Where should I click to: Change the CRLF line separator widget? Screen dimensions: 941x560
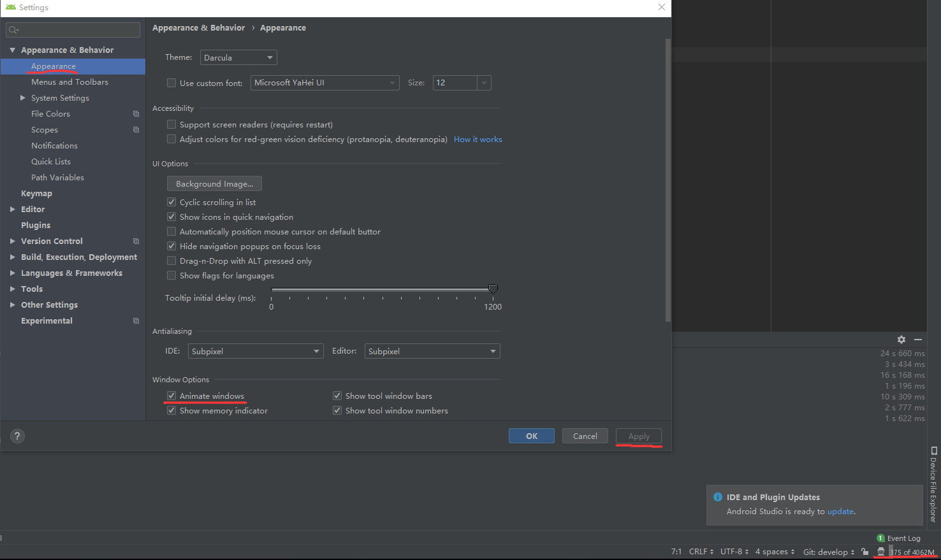[x=701, y=552]
